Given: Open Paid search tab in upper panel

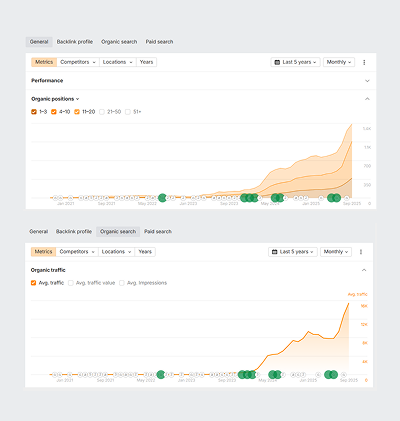Looking at the screenshot, I should click(x=159, y=42).
